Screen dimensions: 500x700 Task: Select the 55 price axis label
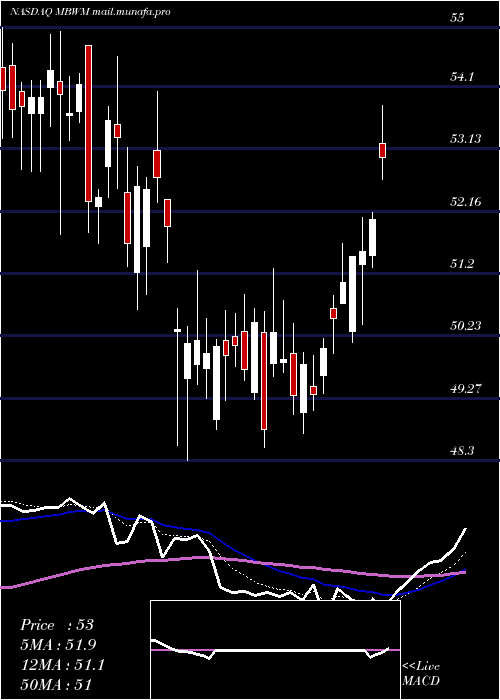pyautogui.click(x=457, y=17)
